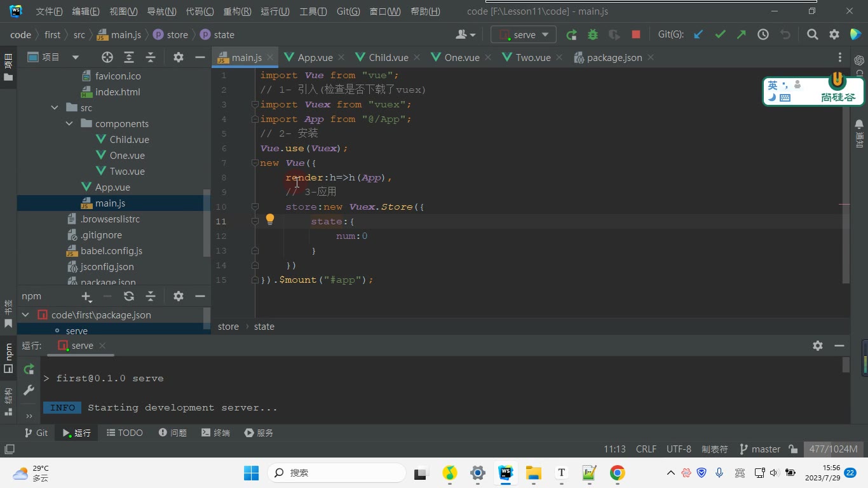This screenshot has width=868, height=488.
Task: Show Git history clock icon
Action: click(x=763, y=35)
